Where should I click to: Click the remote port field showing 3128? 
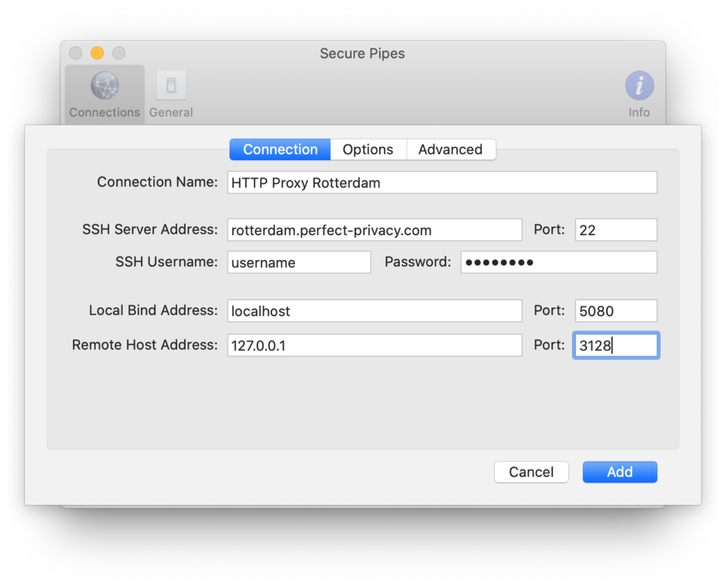[x=616, y=346]
